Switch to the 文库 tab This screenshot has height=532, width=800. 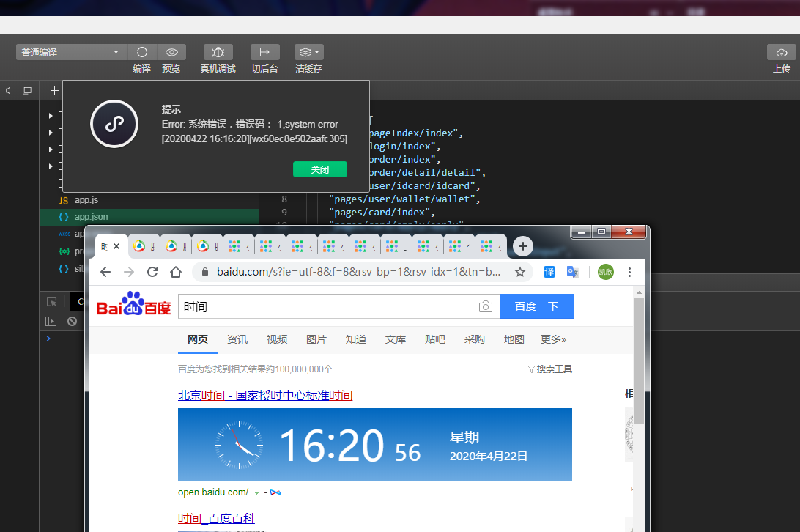pos(396,339)
